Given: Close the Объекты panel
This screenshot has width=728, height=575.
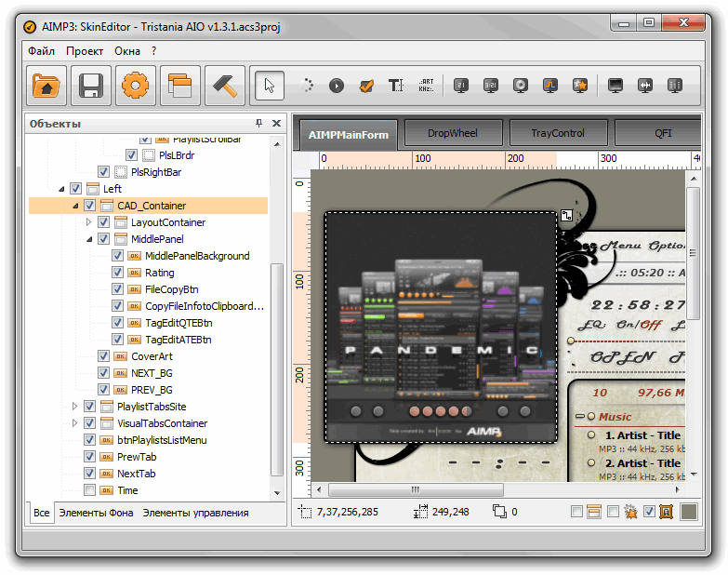Looking at the screenshot, I should pyautogui.click(x=276, y=123).
